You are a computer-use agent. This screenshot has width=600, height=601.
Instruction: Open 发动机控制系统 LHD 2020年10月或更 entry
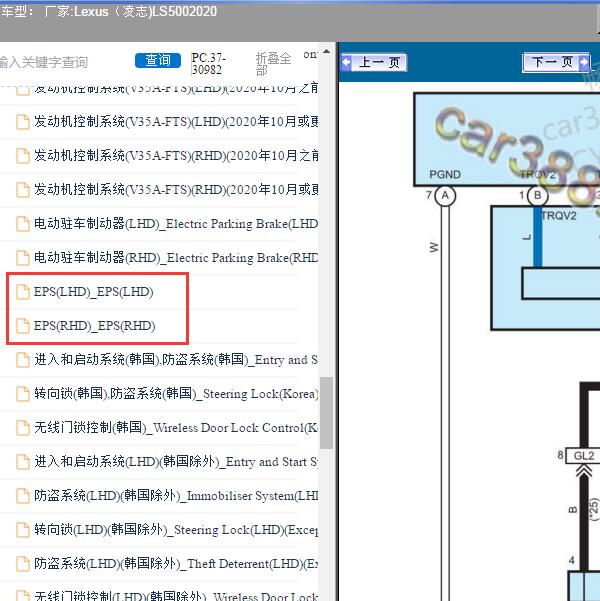point(176,122)
